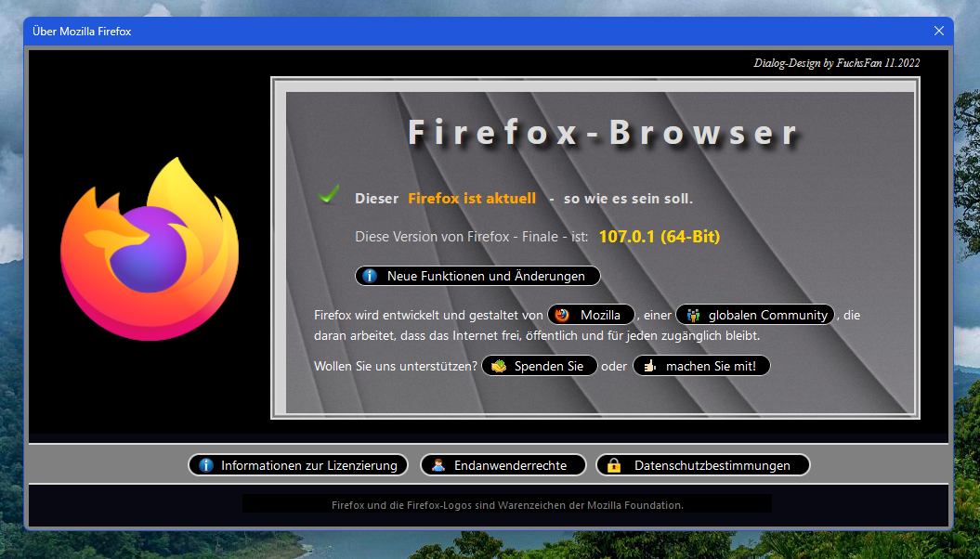Screen dimensions: 980x559
Task: Click the Über Mozilla Firefox title text
Action: point(82,32)
